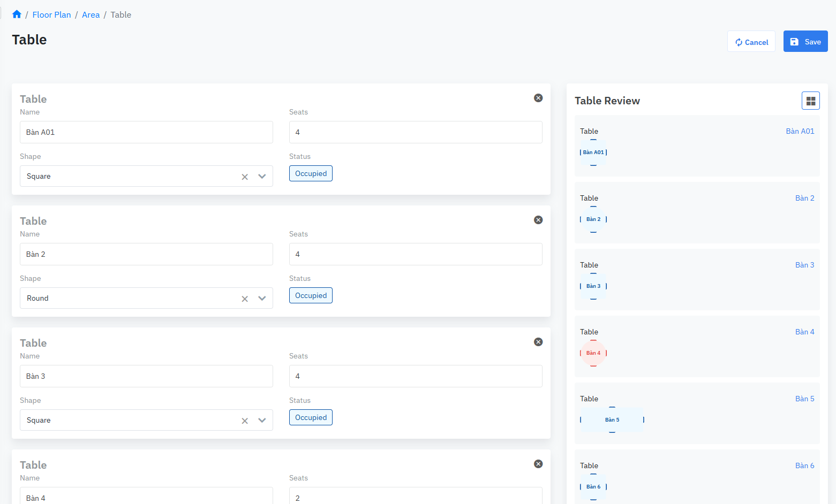Cancel the table edits
Image resolution: width=836 pixels, height=504 pixels.
(x=751, y=42)
